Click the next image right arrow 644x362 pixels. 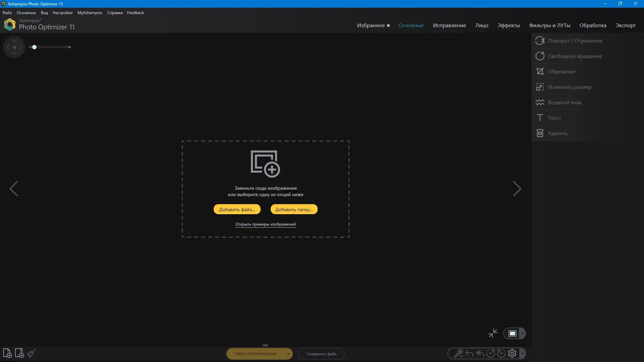pyautogui.click(x=517, y=189)
